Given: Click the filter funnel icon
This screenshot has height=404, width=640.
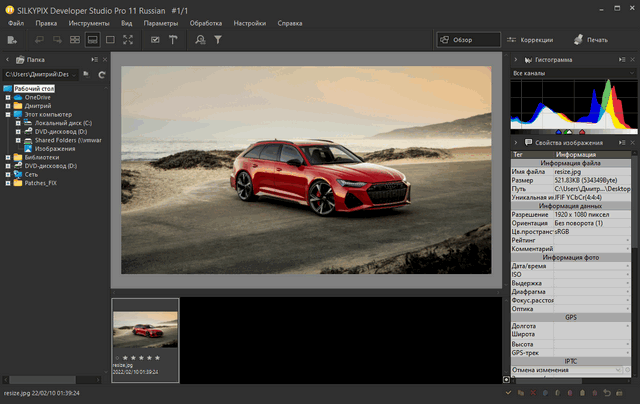Looking at the screenshot, I should (x=218, y=40).
